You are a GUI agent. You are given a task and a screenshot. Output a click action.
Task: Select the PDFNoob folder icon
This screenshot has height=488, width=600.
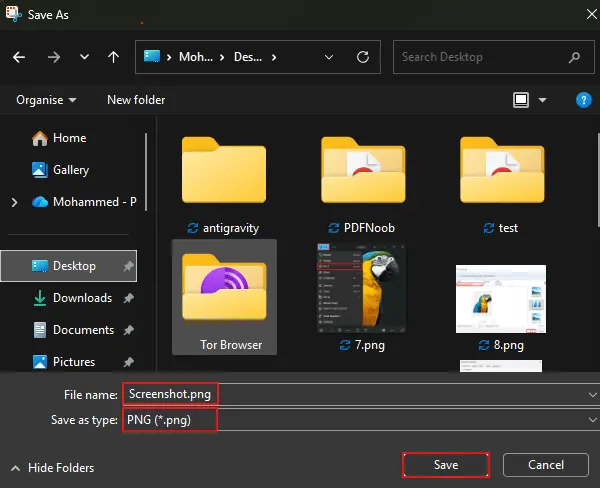tap(363, 170)
